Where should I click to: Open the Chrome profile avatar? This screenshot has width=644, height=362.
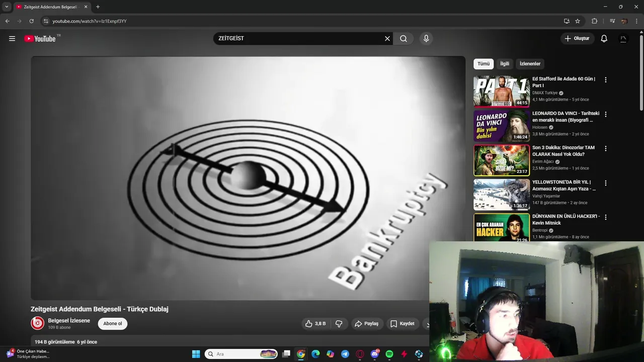point(624,21)
